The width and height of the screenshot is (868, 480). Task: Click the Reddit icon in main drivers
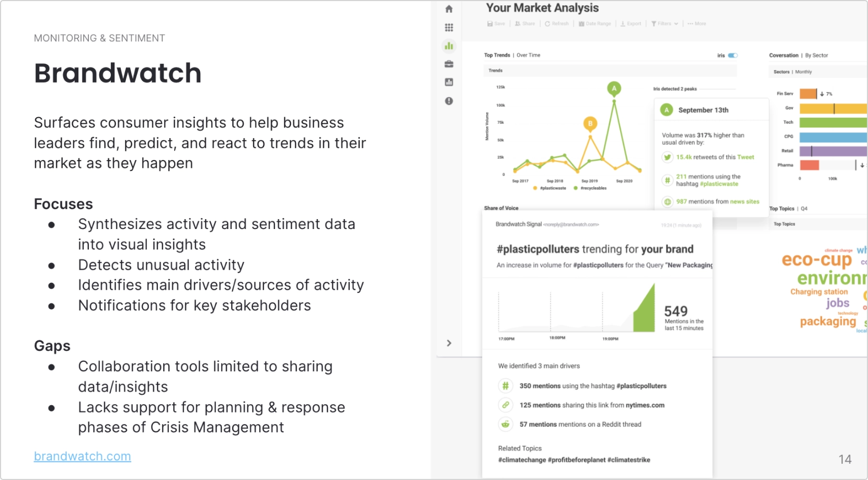coord(505,424)
